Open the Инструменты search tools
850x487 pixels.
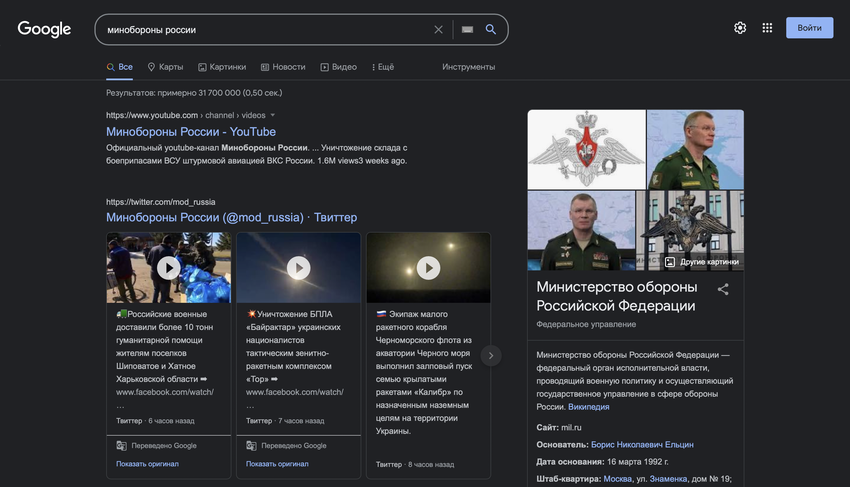click(468, 67)
